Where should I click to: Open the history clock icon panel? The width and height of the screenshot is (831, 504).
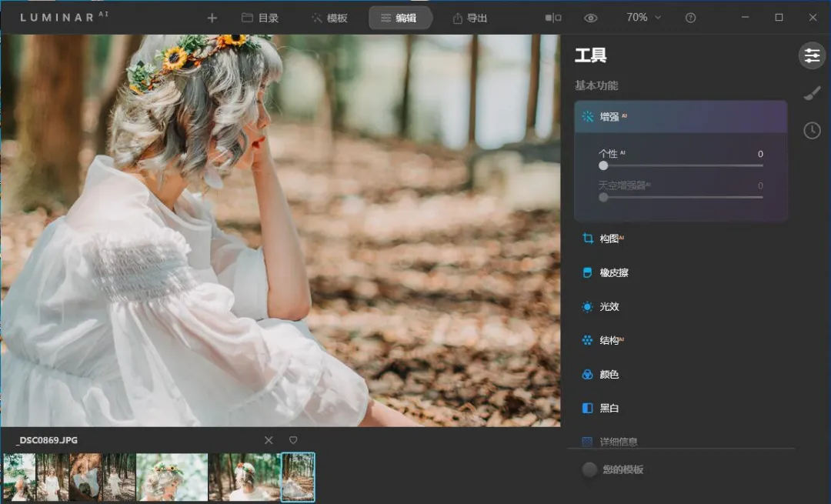812,130
